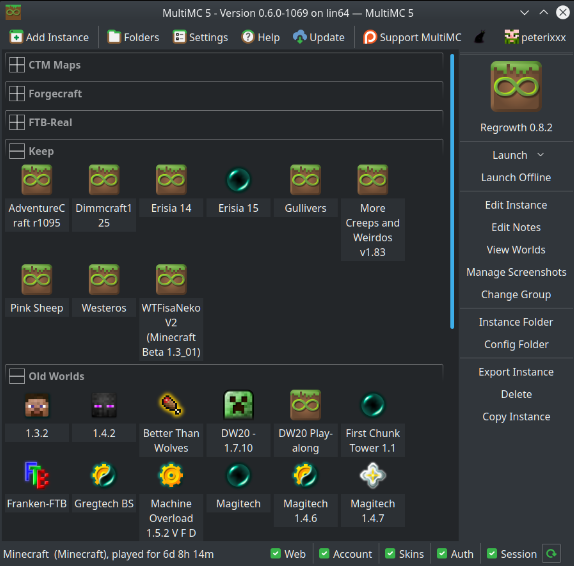Open View Worlds

pyautogui.click(x=516, y=250)
